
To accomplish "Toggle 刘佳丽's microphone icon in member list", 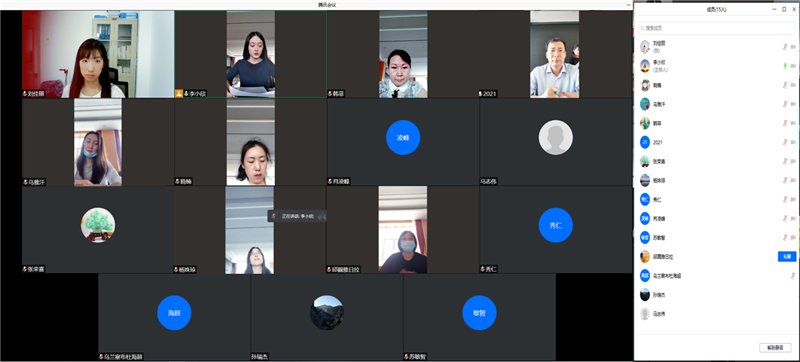I will [786, 46].
